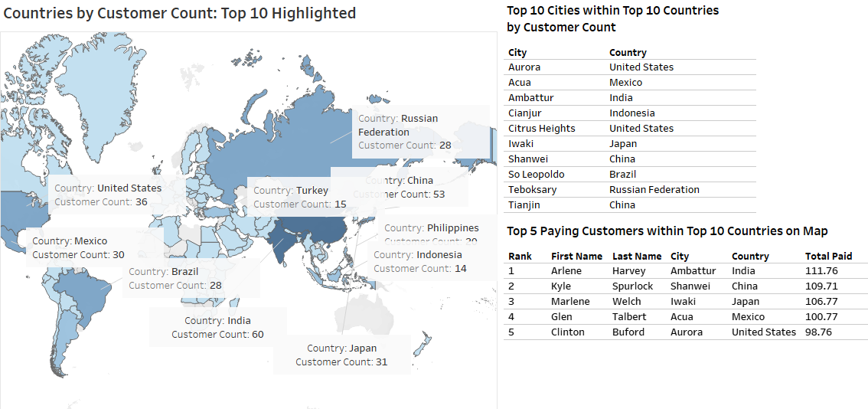Click the Last Name column header
This screenshot has width=868, height=409.
636,257
